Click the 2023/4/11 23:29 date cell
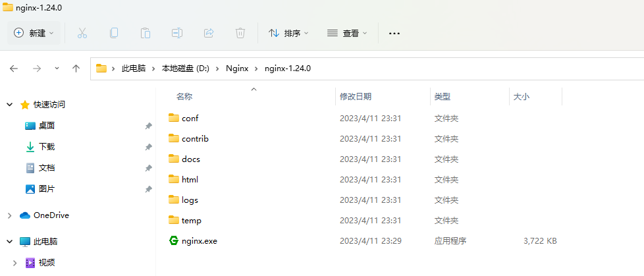The width and height of the screenshot is (644, 276). tap(371, 241)
